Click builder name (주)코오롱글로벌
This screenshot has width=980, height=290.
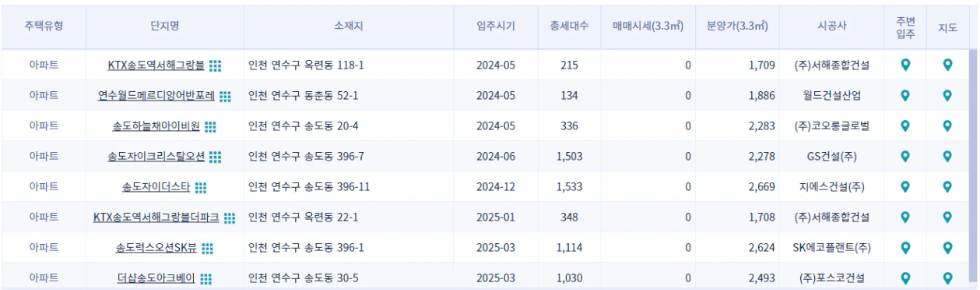pos(831,126)
